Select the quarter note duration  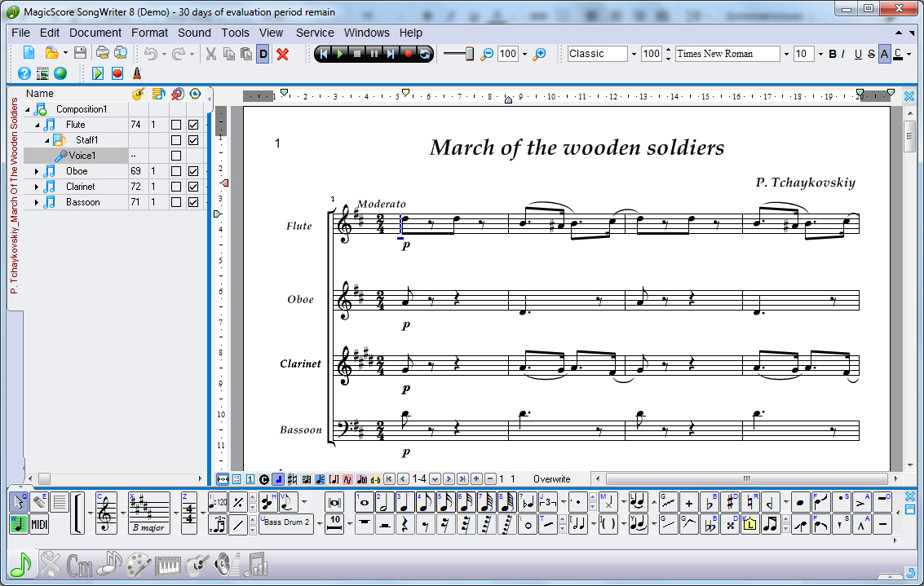pos(405,502)
